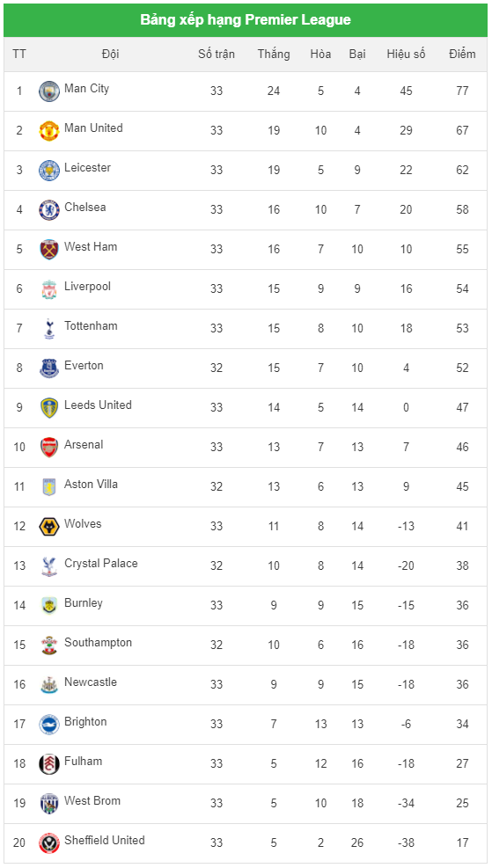Select the Leicester club logo

(x=48, y=171)
